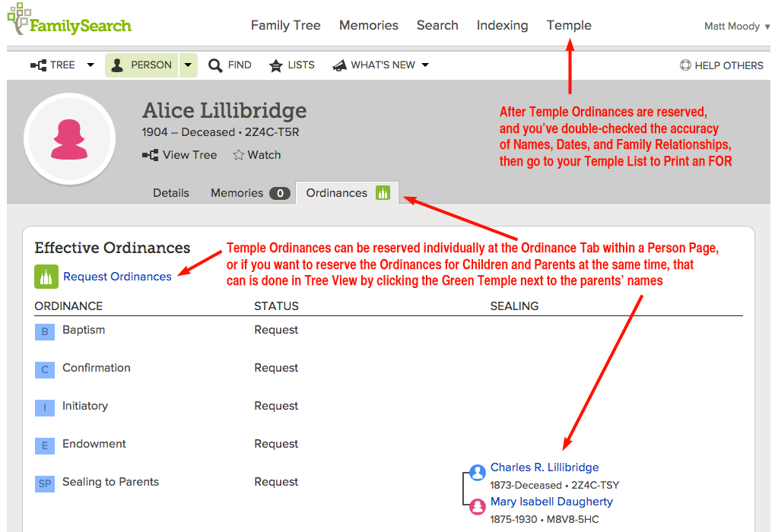
Task: Click the View Tree link
Action: coord(190,155)
